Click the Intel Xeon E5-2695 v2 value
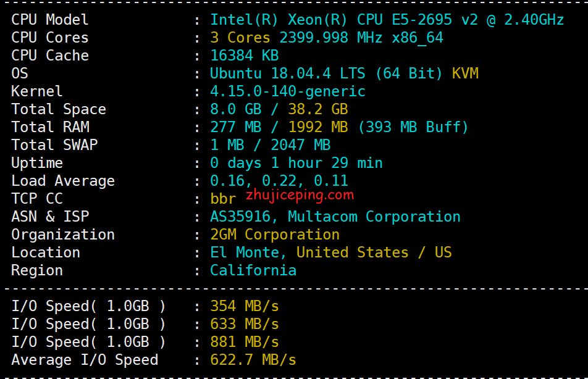 pyautogui.click(x=387, y=20)
